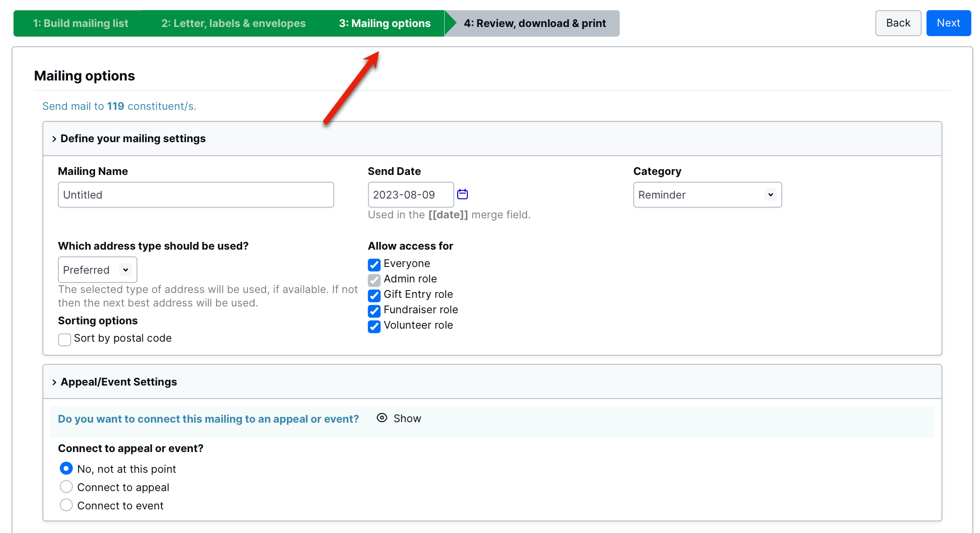Open the Category Reminder dropdown
This screenshot has width=980, height=533.
[x=707, y=195]
